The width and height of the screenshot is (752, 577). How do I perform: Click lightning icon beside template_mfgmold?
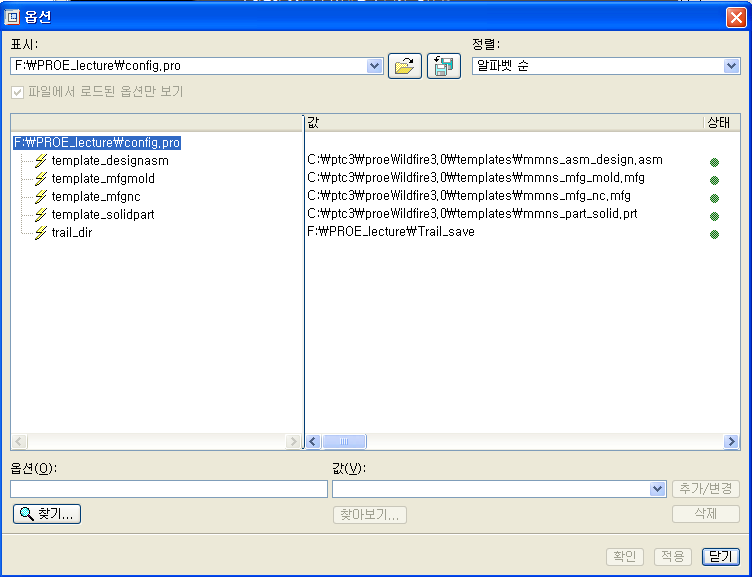point(41,179)
